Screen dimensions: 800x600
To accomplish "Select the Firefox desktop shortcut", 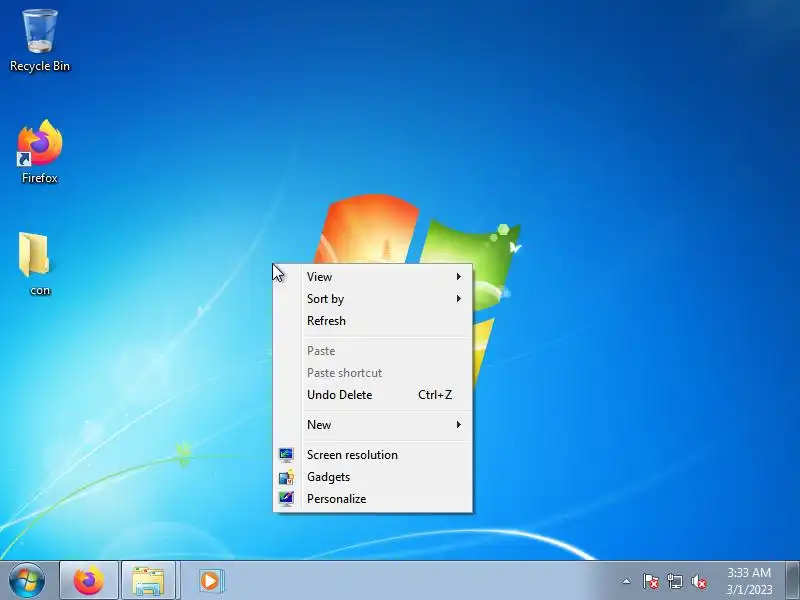I will (x=40, y=151).
